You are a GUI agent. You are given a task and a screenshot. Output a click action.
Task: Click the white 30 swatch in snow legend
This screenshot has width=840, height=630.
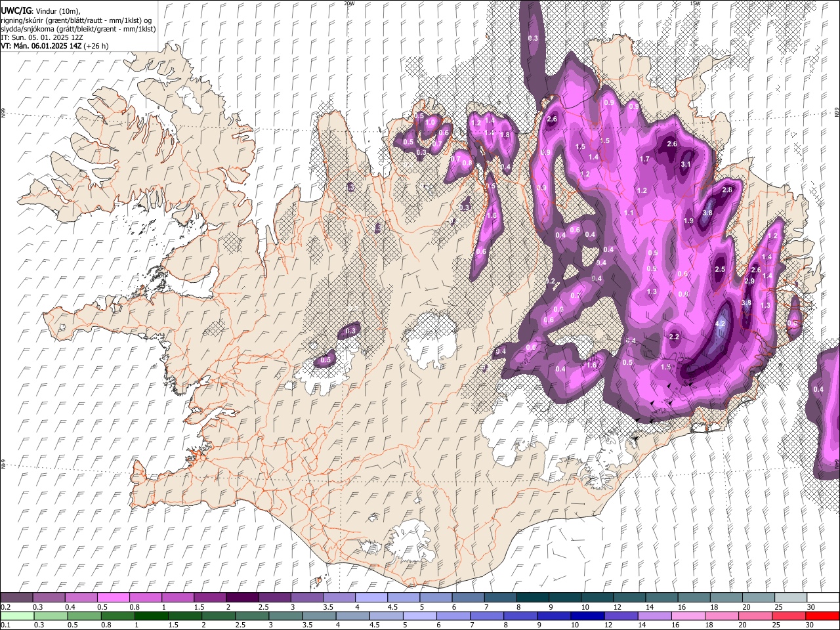[823, 598]
